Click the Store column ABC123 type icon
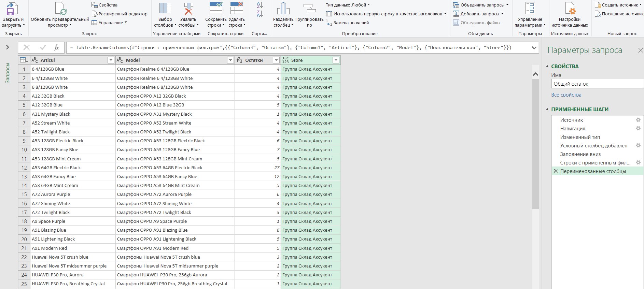This screenshot has height=289, width=644. tap(285, 60)
